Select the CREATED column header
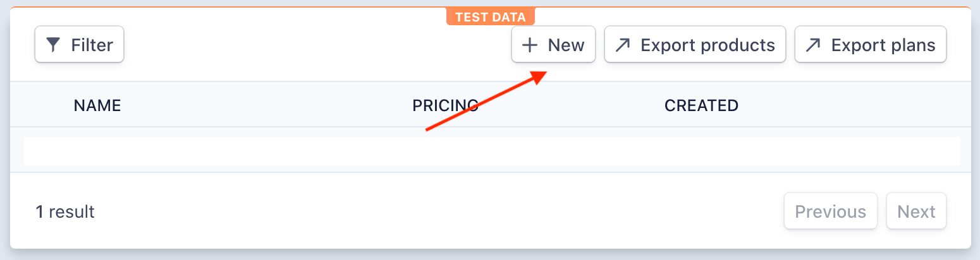The height and width of the screenshot is (260, 980). pyautogui.click(x=701, y=105)
